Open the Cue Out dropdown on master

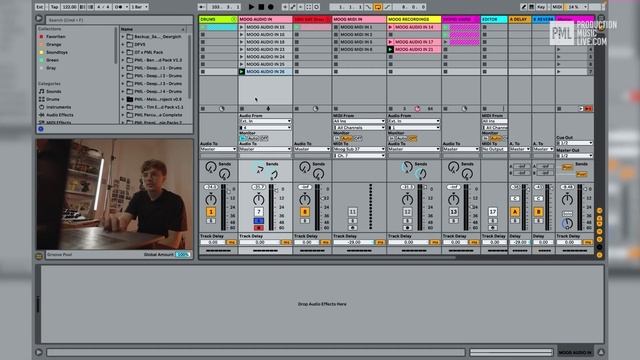(x=575, y=143)
